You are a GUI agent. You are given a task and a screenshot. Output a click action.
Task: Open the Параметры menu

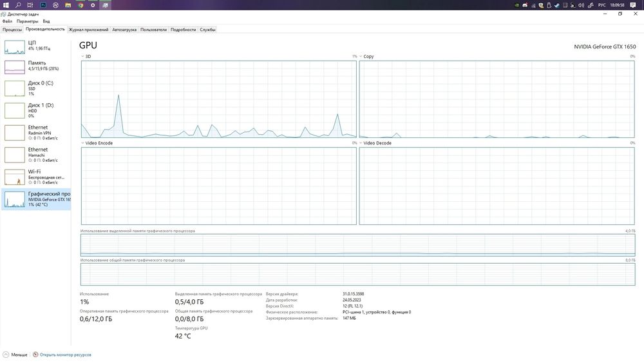(x=27, y=21)
